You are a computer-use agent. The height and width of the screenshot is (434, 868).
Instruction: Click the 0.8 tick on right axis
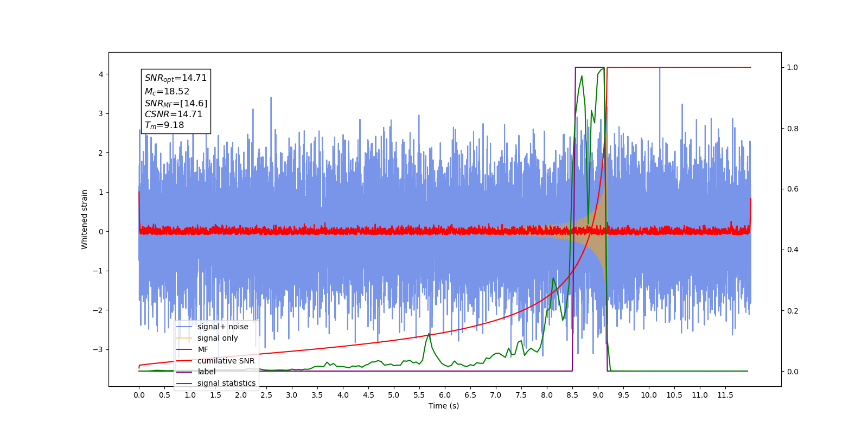(793, 129)
